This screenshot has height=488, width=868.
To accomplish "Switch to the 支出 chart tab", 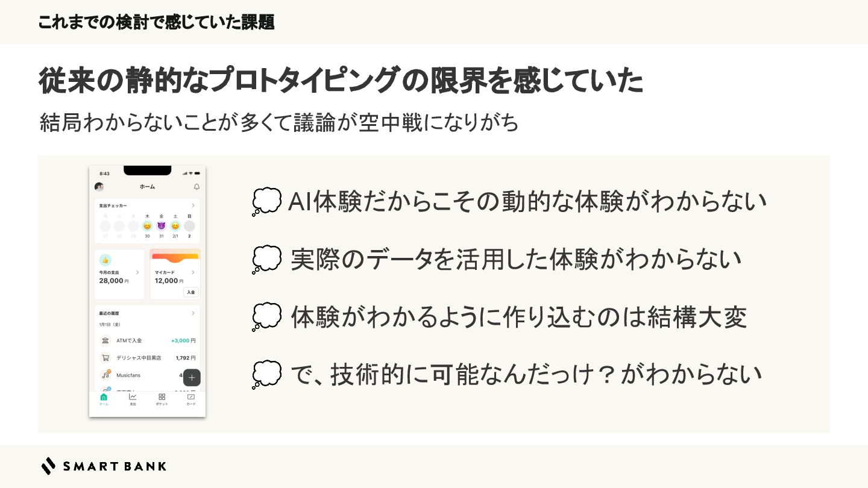I will 133,399.
